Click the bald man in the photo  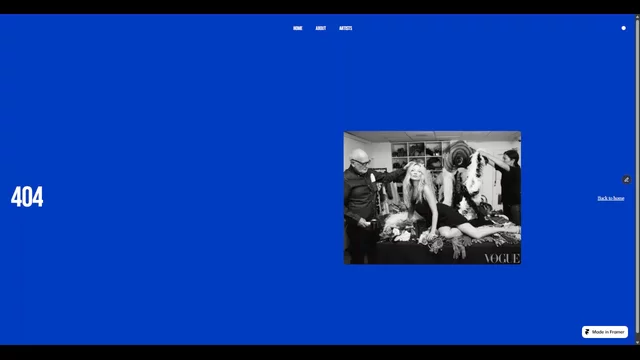click(361, 205)
